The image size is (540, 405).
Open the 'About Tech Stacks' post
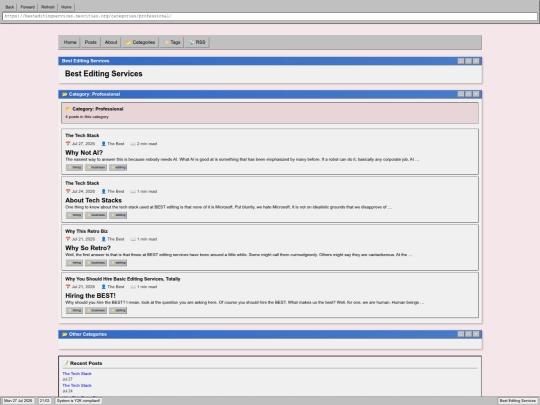[93, 200]
